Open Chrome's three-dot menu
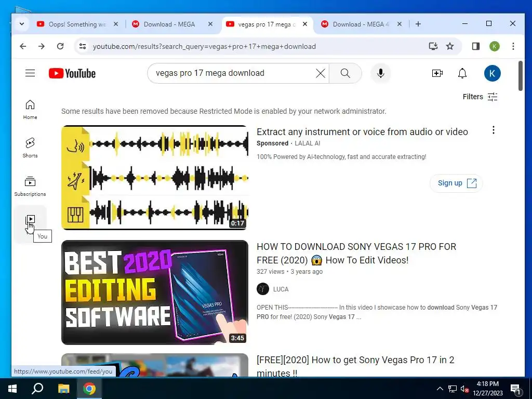The width and height of the screenshot is (532, 399). pyautogui.click(x=513, y=46)
